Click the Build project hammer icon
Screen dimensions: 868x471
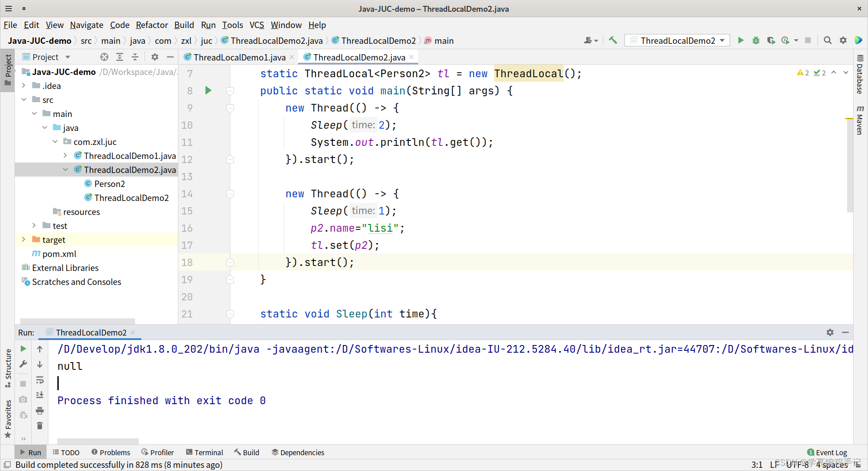click(613, 41)
